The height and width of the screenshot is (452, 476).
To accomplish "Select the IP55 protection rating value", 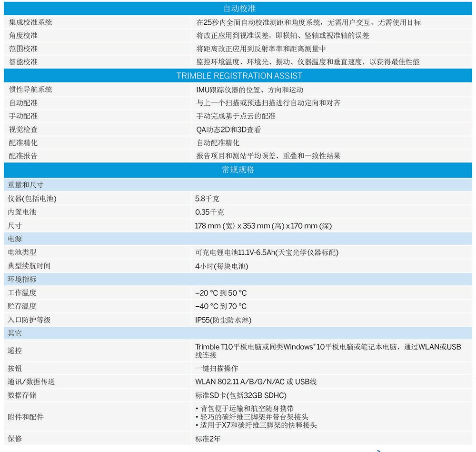I will tap(223, 320).
